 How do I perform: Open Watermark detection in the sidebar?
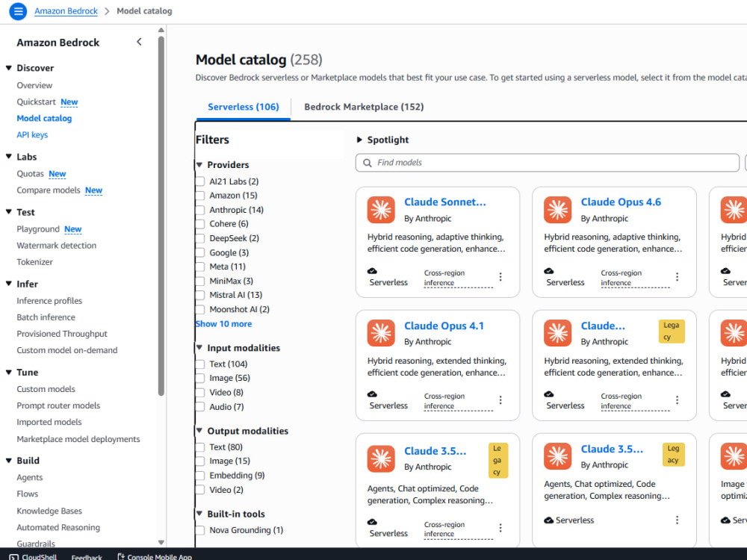tap(56, 246)
